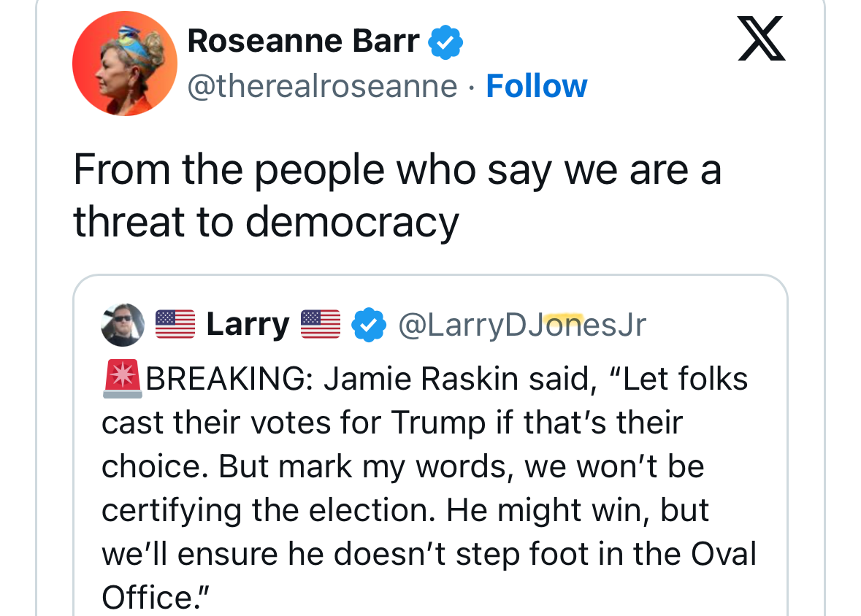This screenshot has height=616, width=861.
Task: Open Roseanne Barr's profile avatar
Action: (x=125, y=63)
